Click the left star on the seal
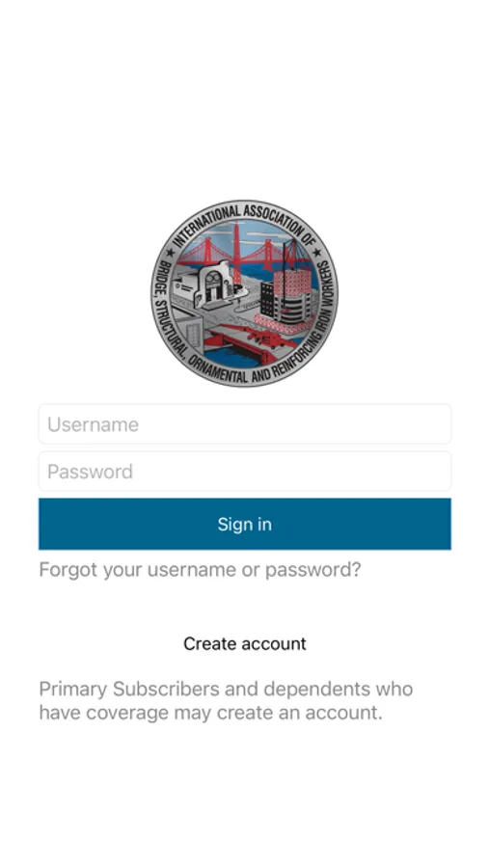The height and width of the screenshot is (868, 489). point(170,253)
